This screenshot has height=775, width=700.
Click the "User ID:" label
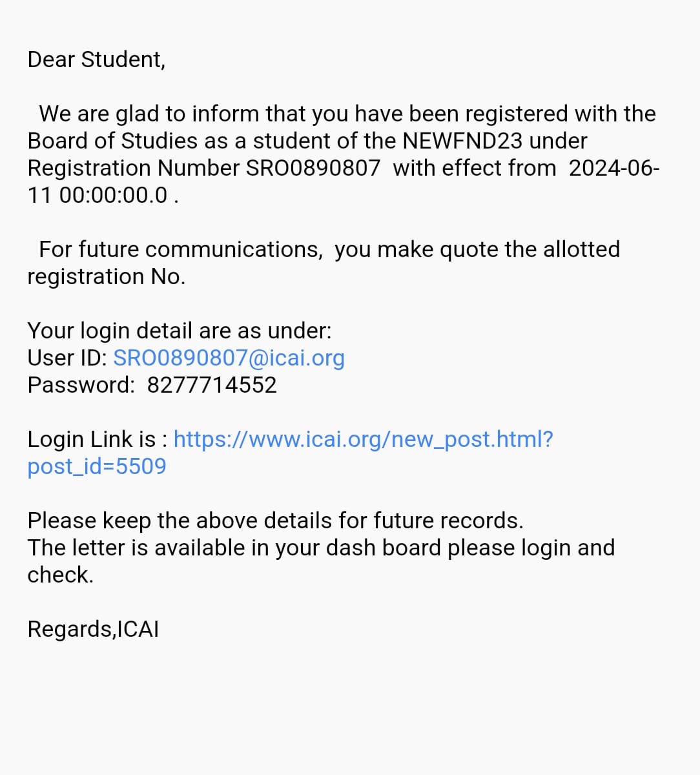pyautogui.click(x=67, y=358)
